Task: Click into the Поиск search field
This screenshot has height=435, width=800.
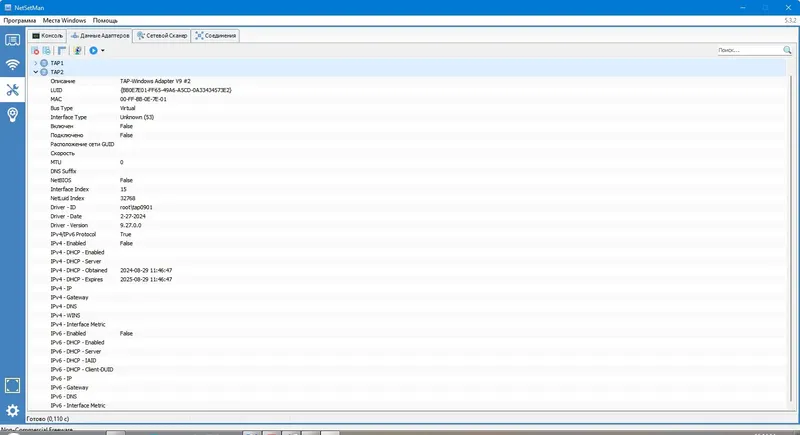Action: click(749, 50)
